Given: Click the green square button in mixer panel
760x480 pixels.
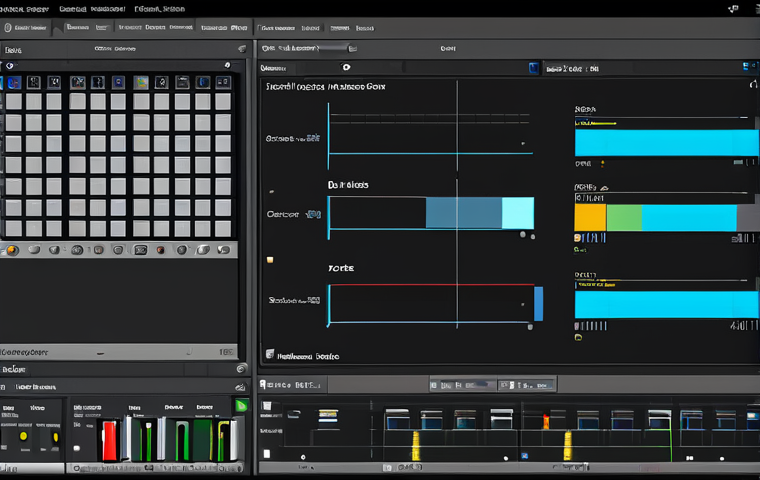Looking at the screenshot, I should pos(241,406).
